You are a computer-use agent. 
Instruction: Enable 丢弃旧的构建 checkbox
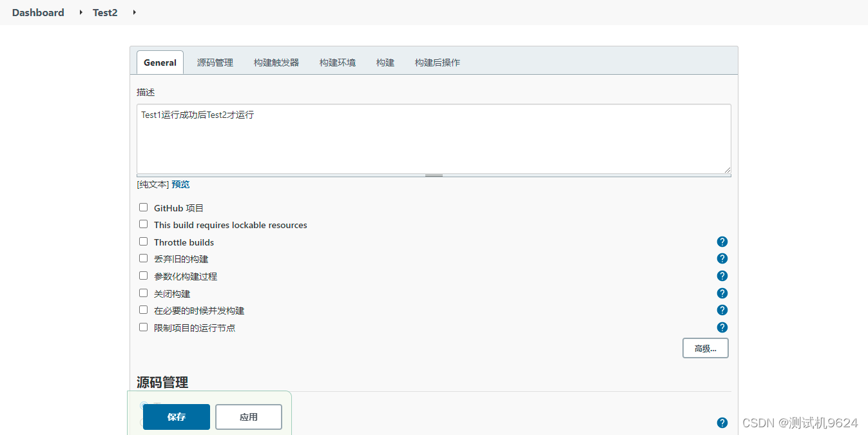click(143, 258)
